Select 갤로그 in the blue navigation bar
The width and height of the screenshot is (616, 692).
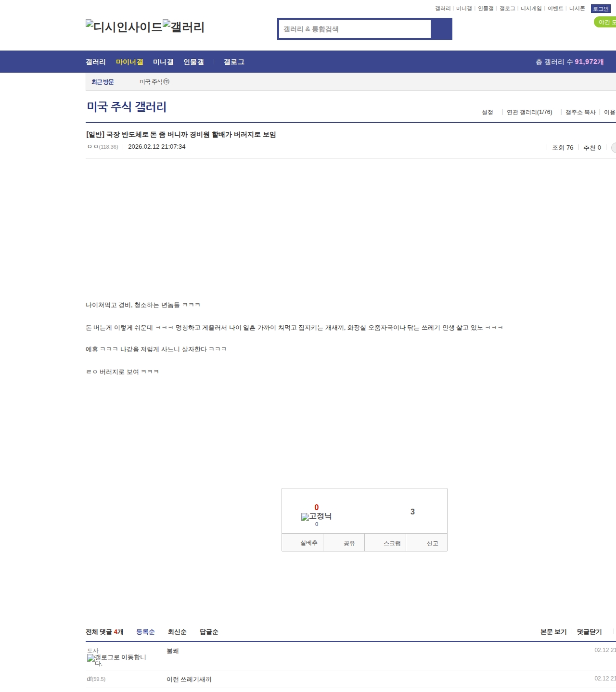[234, 62]
